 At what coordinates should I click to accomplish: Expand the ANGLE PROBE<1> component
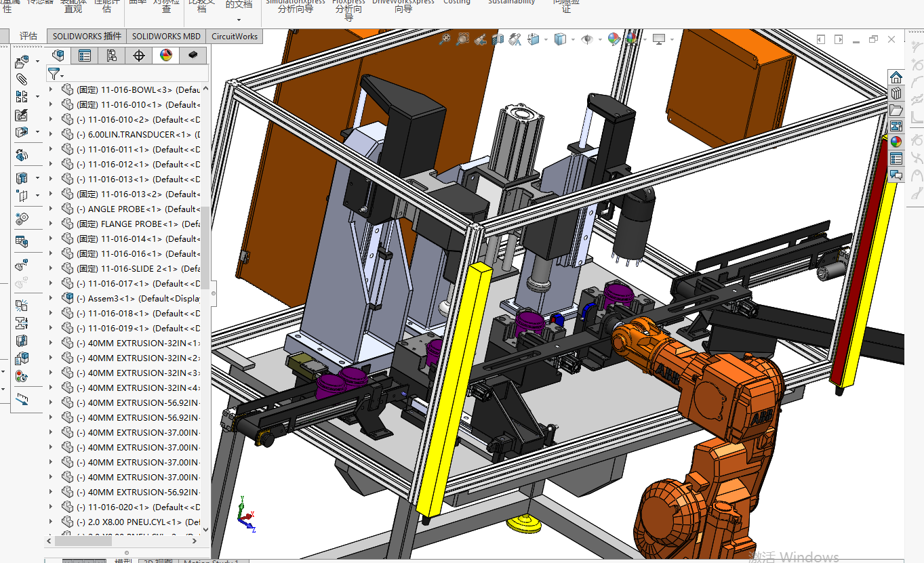[x=51, y=209]
